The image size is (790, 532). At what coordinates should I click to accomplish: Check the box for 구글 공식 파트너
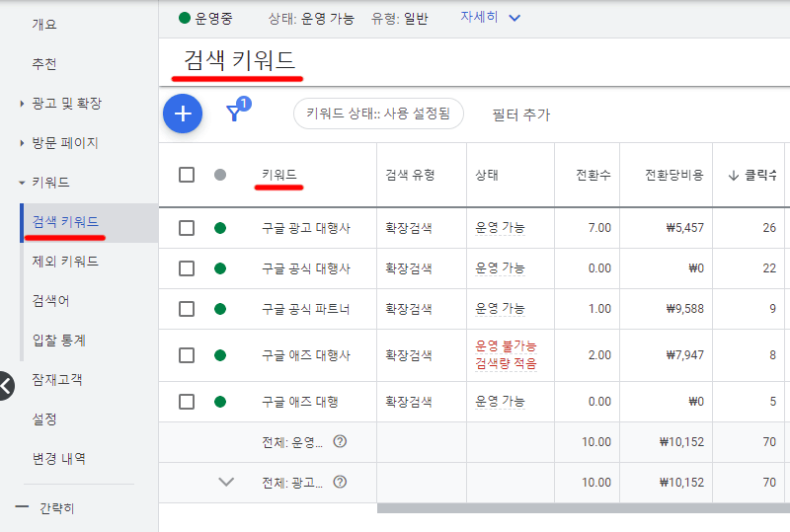pyautogui.click(x=187, y=309)
